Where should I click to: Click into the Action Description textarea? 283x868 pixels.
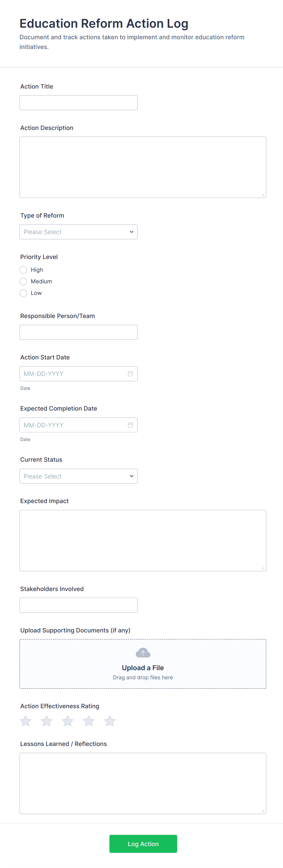pyautogui.click(x=143, y=167)
